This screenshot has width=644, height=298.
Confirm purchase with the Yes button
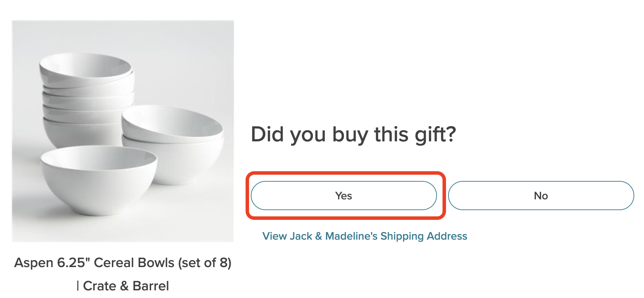(344, 196)
